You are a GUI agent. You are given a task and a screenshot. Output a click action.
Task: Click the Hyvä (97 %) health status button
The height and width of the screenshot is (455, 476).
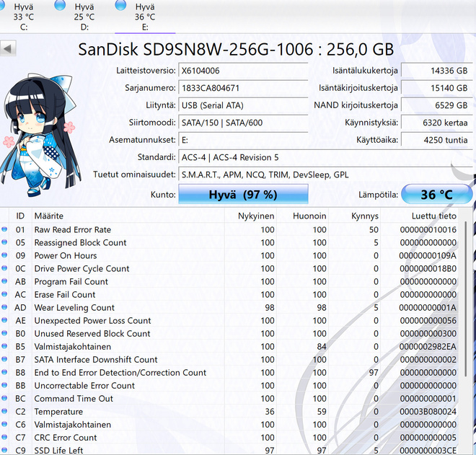point(243,194)
